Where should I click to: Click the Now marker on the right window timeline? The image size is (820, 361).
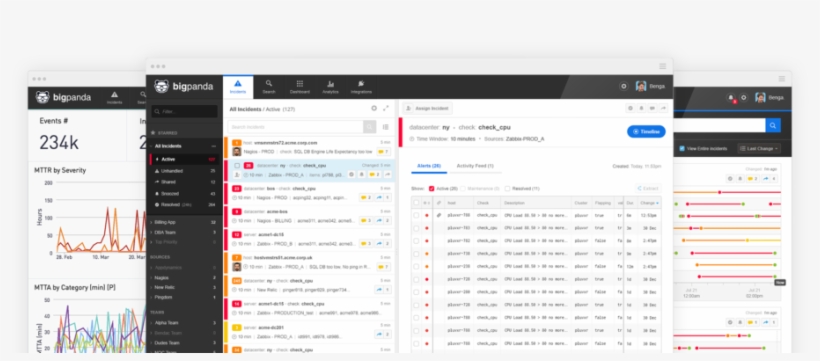coord(780,283)
